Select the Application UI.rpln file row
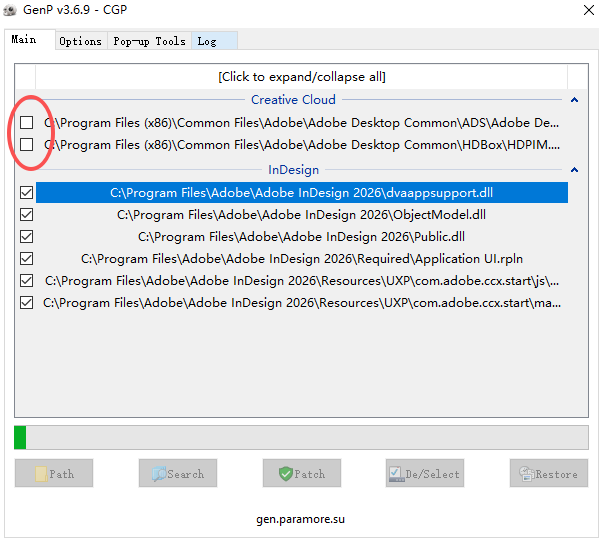The height and width of the screenshot is (542, 603). pyautogui.click(x=301, y=258)
